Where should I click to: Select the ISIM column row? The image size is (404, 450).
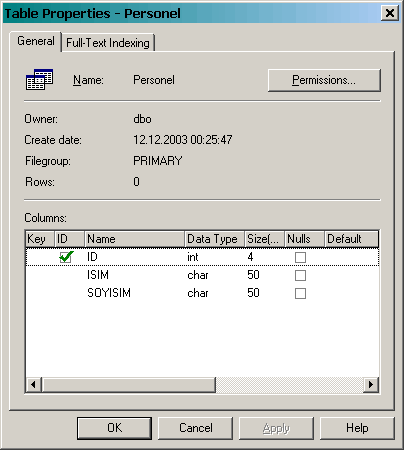(202, 275)
